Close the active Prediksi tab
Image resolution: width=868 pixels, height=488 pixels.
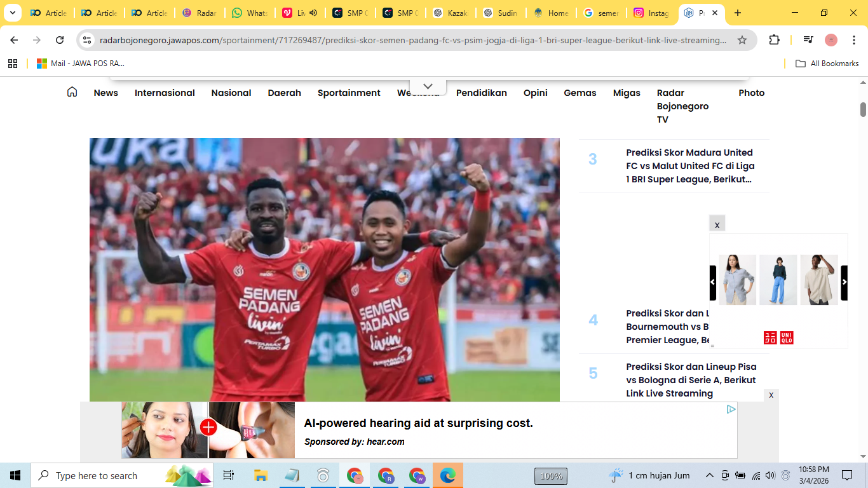715,13
